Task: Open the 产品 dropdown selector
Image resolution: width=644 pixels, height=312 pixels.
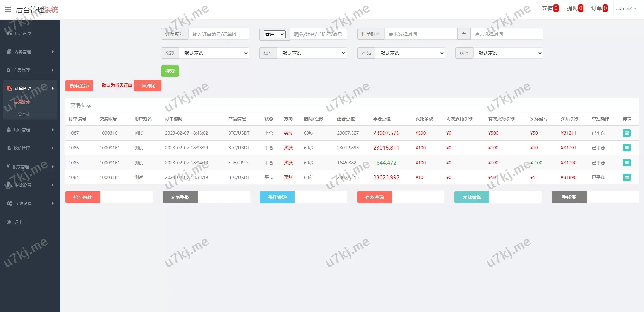Action: pos(410,53)
